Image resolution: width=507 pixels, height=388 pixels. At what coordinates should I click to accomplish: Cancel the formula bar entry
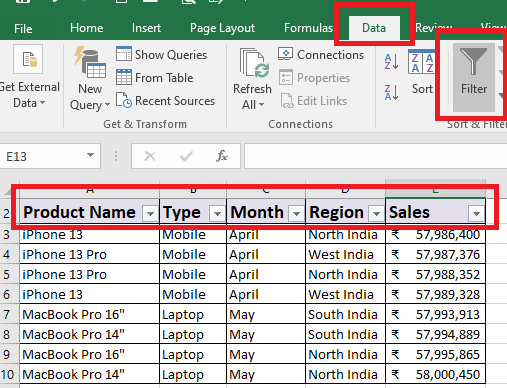tap(150, 156)
